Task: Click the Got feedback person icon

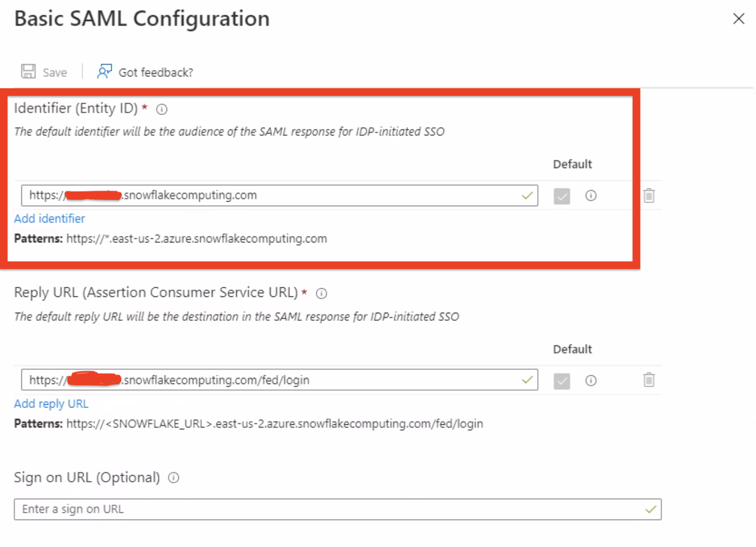Action: (x=104, y=71)
